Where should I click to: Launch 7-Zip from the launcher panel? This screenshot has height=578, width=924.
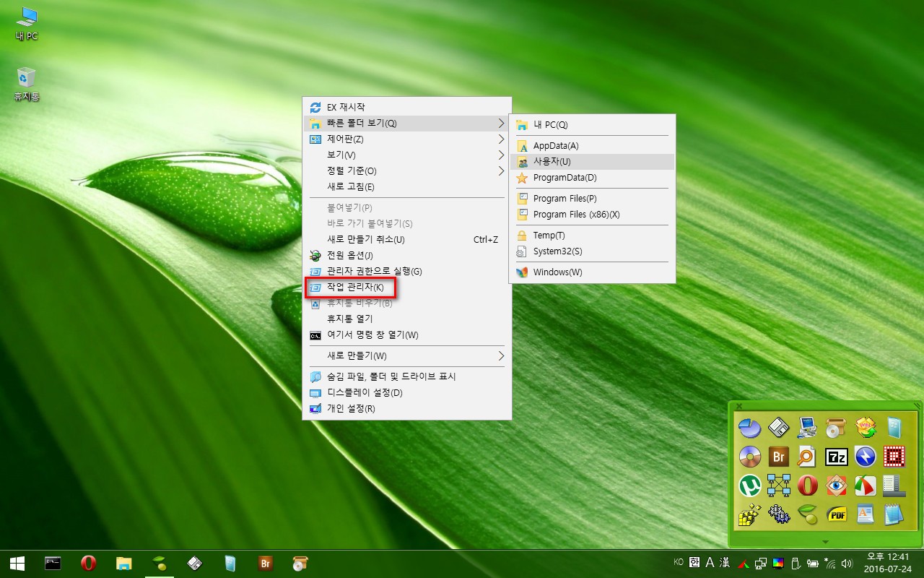836,457
